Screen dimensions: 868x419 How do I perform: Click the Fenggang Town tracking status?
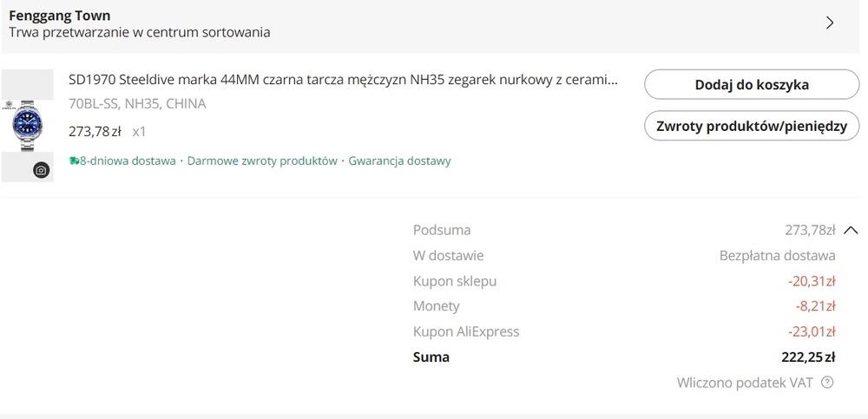(140, 24)
